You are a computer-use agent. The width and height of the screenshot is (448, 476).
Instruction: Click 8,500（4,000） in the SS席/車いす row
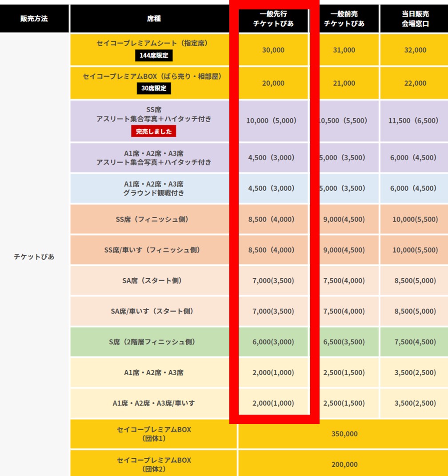point(273,250)
